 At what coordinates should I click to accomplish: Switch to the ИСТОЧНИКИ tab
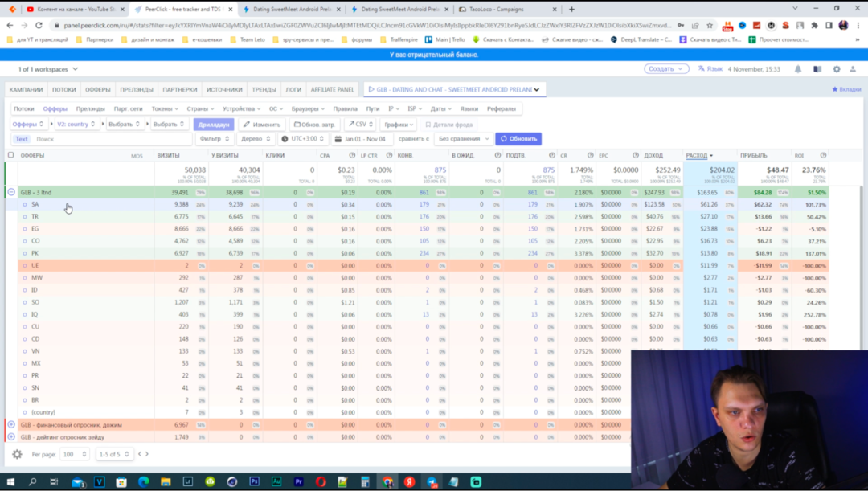coord(224,89)
